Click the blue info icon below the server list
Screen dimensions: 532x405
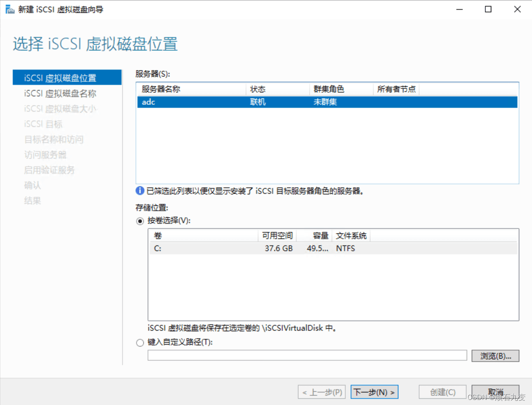[140, 191]
